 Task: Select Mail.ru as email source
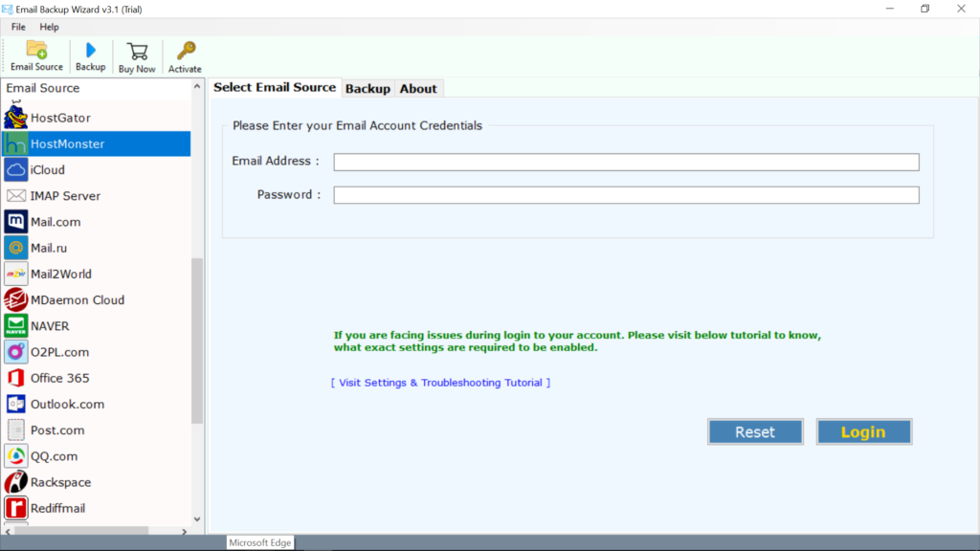(53, 247)
